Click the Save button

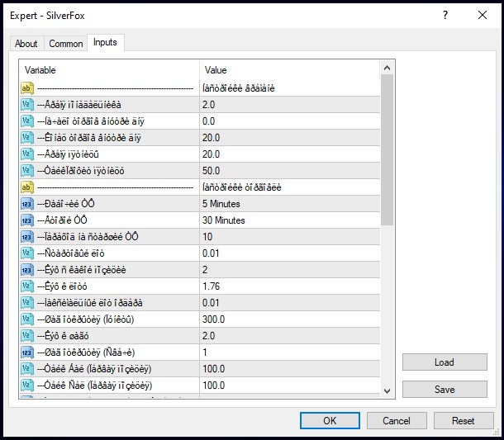pos(445,390)
